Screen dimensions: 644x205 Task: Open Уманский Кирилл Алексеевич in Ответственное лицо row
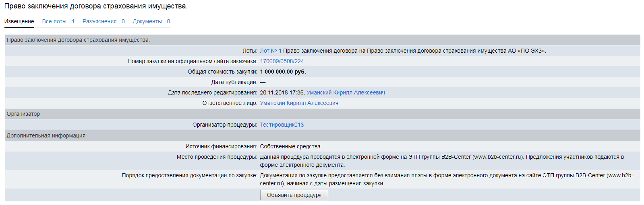pyautogui.click(x=299, y=103)
